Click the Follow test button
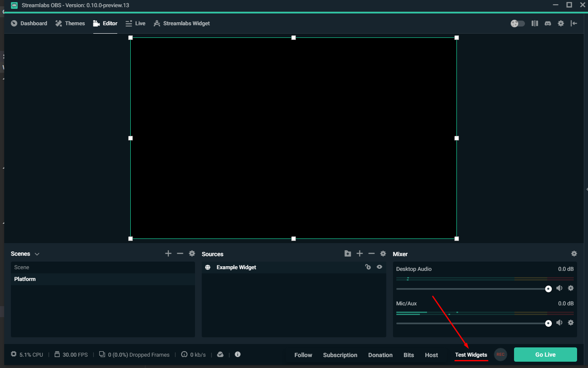 pos(303,355)
